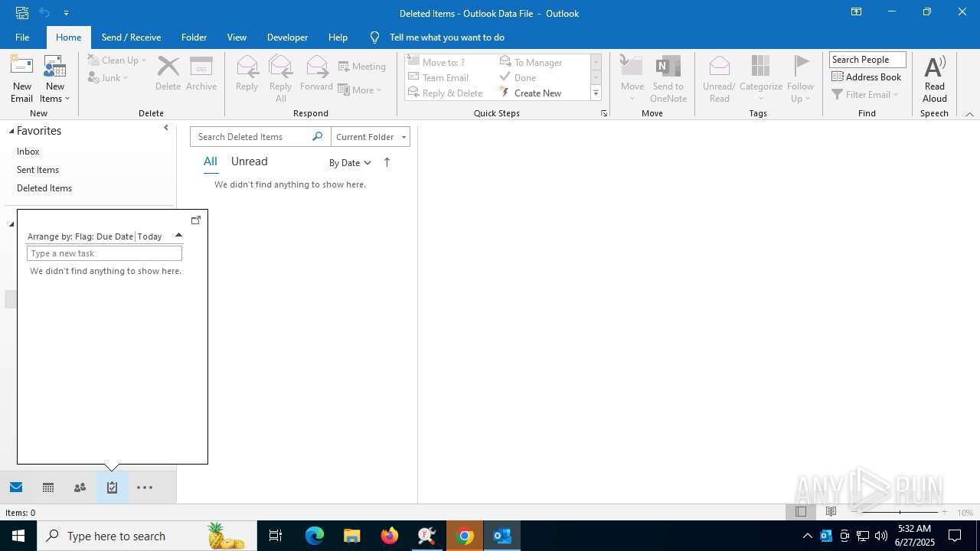Customize the Quick Access Toolbar
The height and width of the screenshot is (551, 980).
66,13
